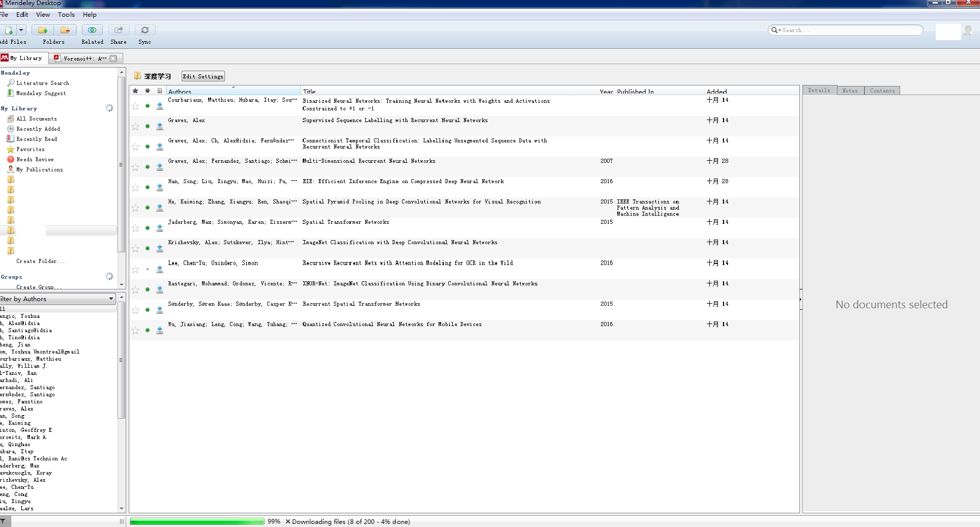This screenshot has height=527, width=980.
Task: Select Needs Review in sidebar
Action: (35, 159)
